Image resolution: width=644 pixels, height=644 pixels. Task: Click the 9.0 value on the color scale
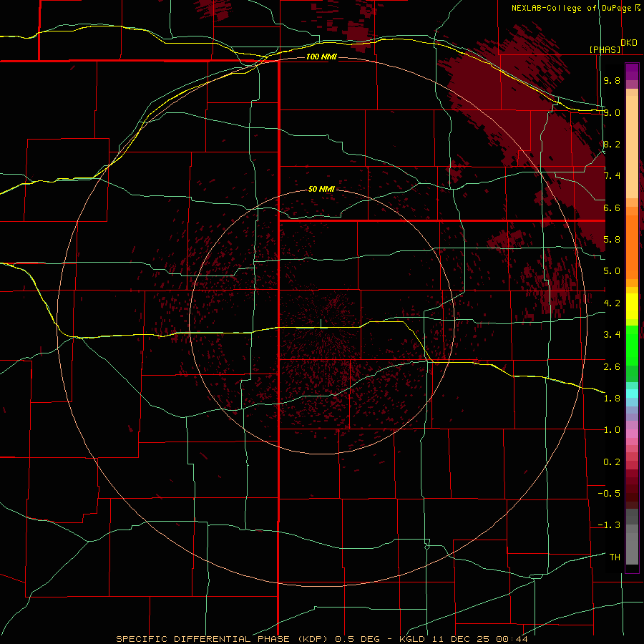click(x=612, y=112)
